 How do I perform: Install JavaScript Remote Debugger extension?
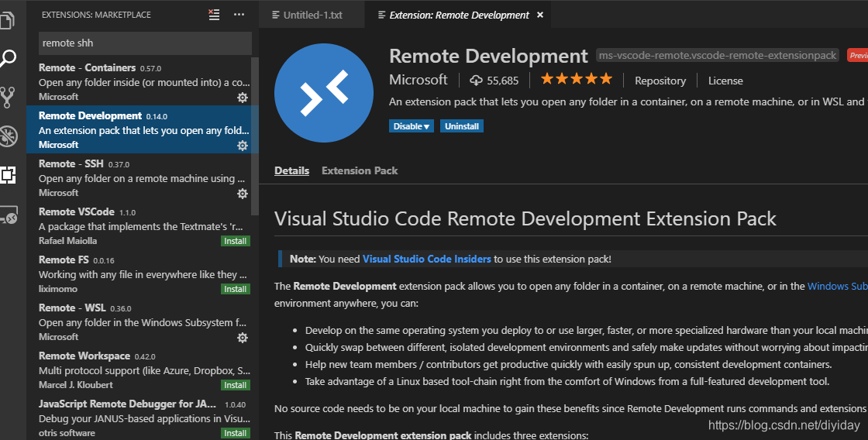coord(236,433)
